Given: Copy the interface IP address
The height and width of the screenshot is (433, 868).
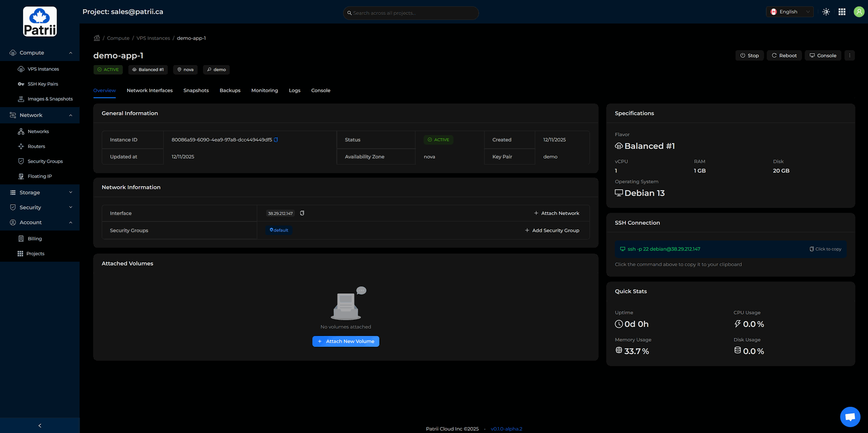Looking at the screenshot, I should tap(302, 213).
